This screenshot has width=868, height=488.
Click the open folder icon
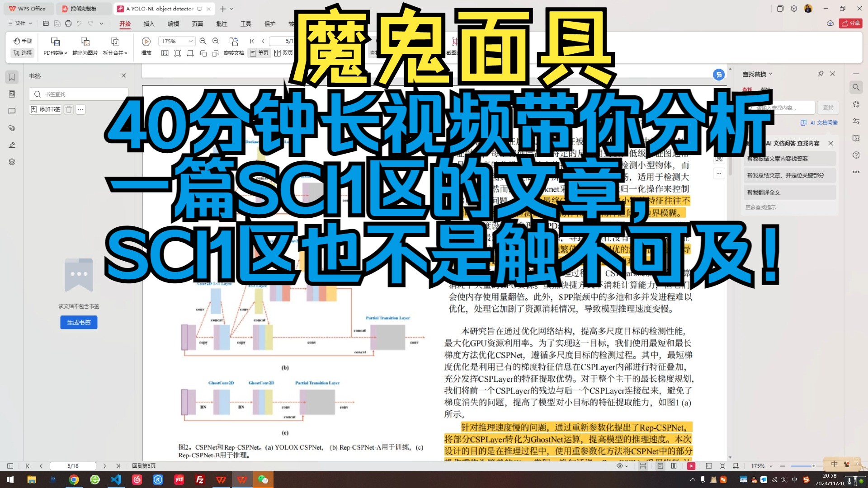coord(46,23)
